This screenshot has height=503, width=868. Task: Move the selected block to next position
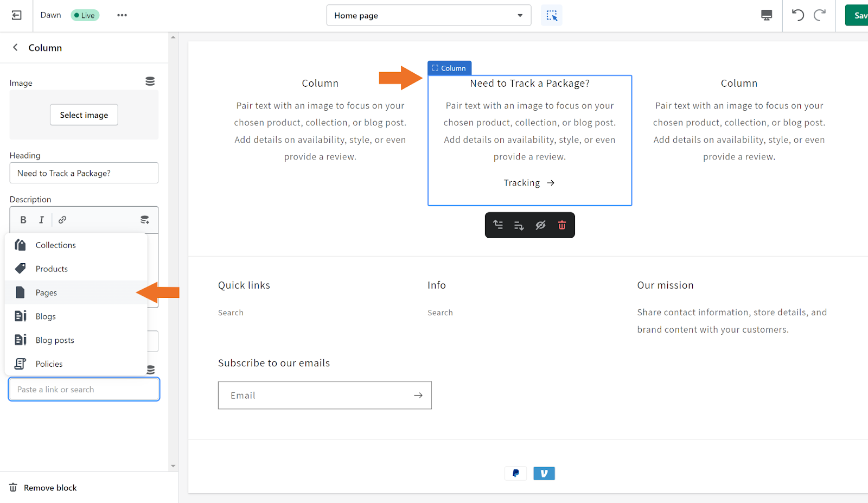coord(519,225)
